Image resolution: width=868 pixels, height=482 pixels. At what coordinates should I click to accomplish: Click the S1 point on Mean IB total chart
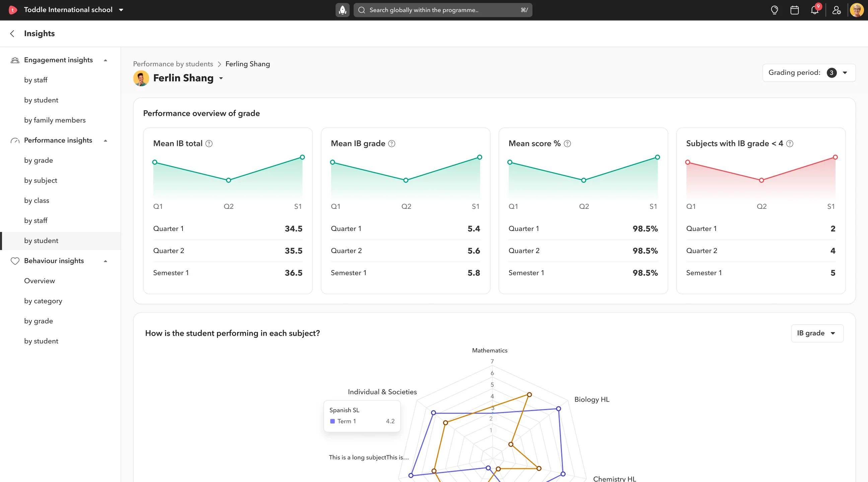(x=302, y=157)
